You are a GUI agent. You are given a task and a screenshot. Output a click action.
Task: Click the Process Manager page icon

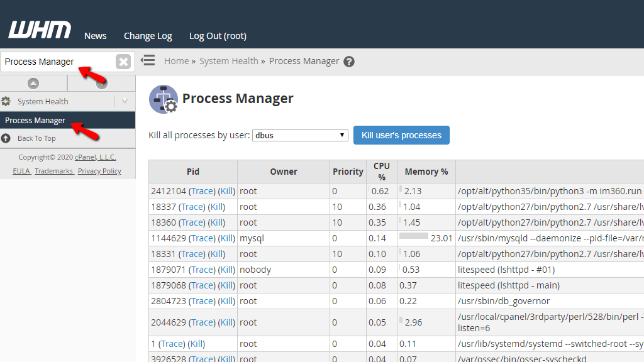coord(163,99)
